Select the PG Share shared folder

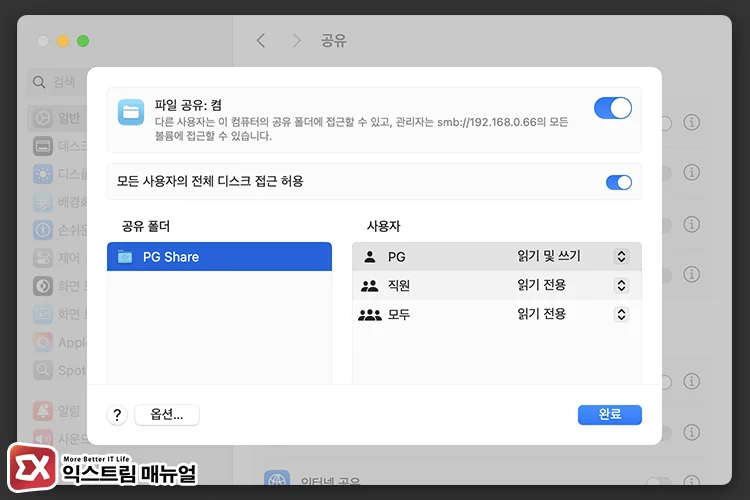pos(219,257)
